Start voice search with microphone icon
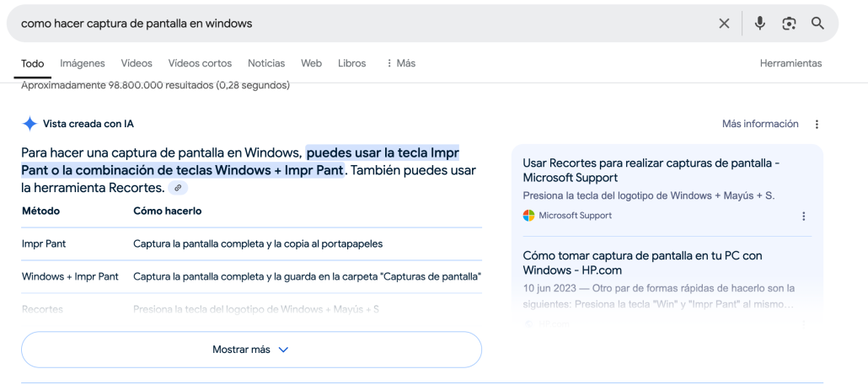The height and width of the screenshot is (385, 868). [x=759, y=24]
